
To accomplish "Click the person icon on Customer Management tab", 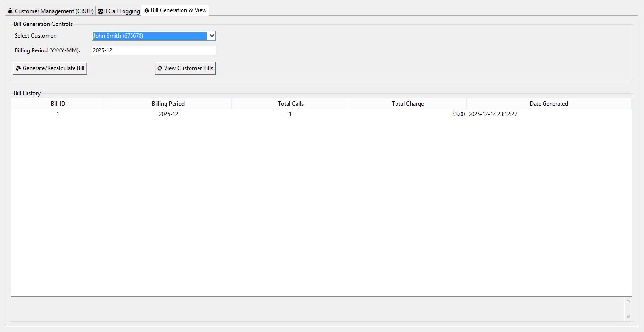I will [10, 11].
